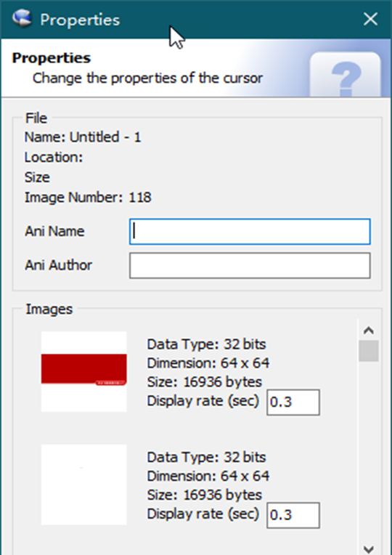The height and width of the screenshot is (555, 392).
Task: Select the blank white second frame thumbnail
Action: pyautogui.click(x=84, y=485)
